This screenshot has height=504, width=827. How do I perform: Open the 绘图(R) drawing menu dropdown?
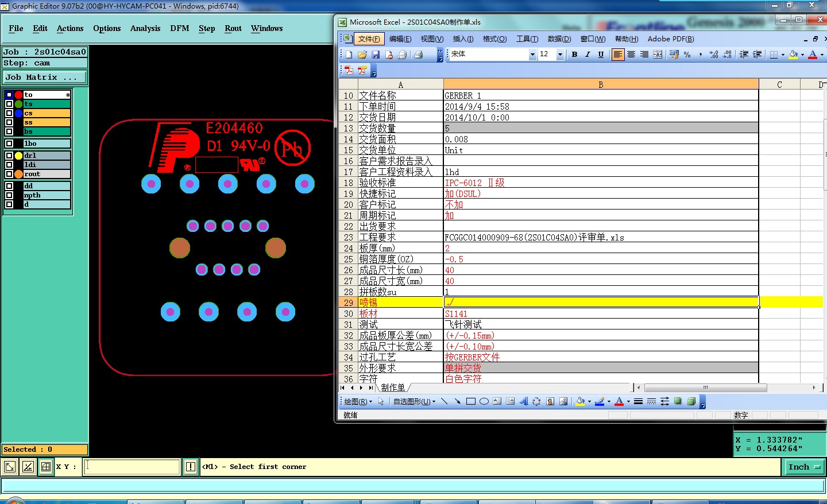(358, 402)
